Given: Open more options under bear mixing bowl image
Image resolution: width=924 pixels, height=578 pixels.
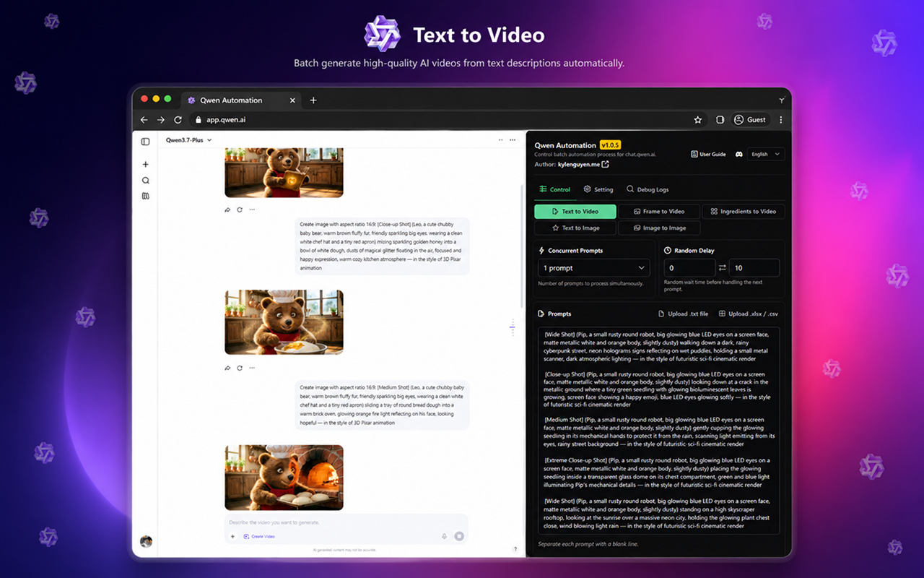Looking at the screenshot, I should point(252,368).
